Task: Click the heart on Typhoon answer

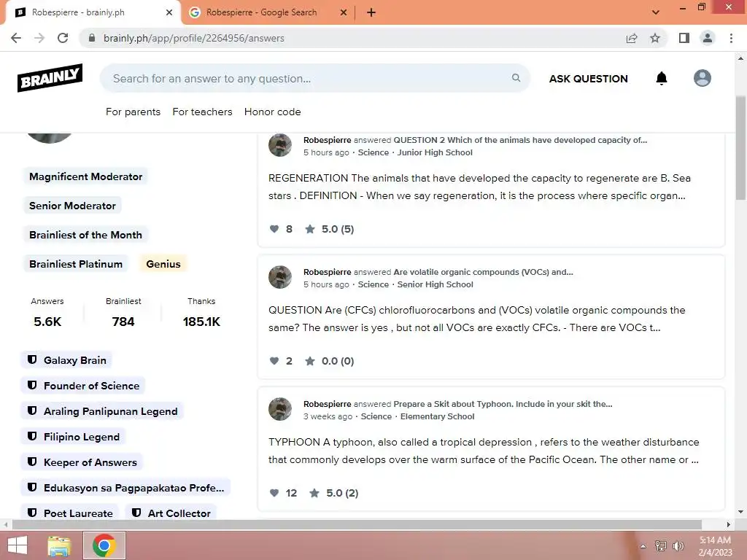Action: click(274, 493)
